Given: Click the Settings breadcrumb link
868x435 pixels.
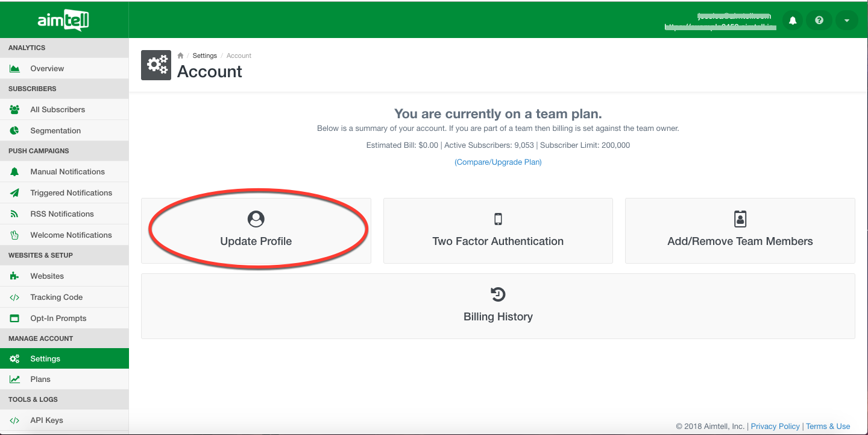Looking at the screenshot, I should click(204, 56).
